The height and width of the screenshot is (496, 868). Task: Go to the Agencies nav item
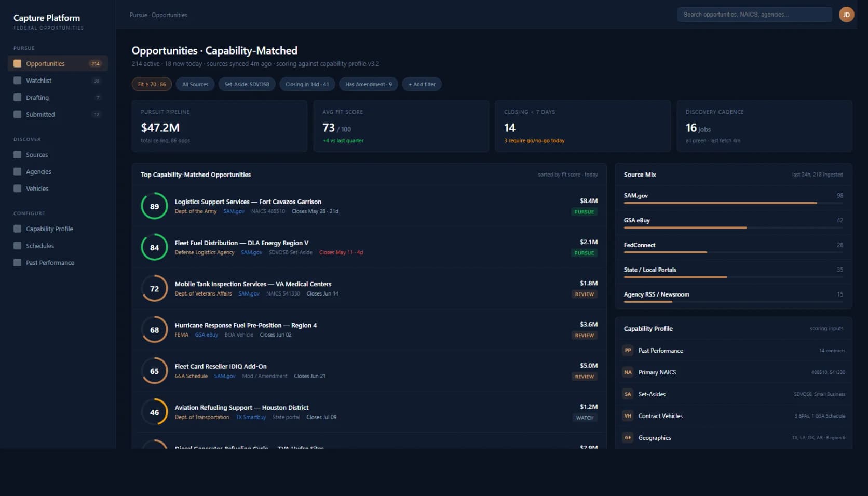(x=58, y=171)
